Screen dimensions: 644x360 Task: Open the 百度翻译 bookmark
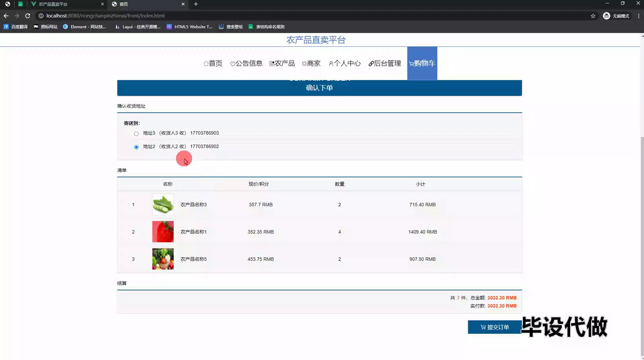(x=16, y=27)
